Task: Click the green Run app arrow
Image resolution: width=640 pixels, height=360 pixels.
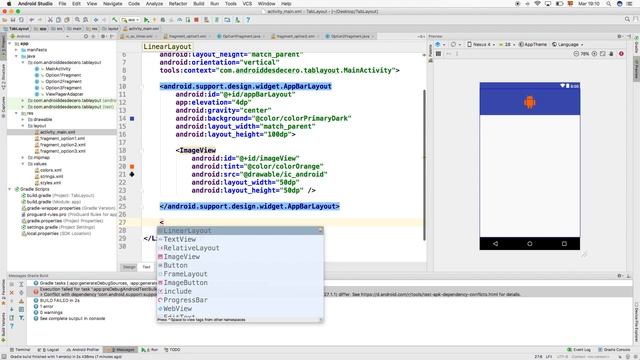Action: pyautogui.click(x=146, y=20)
